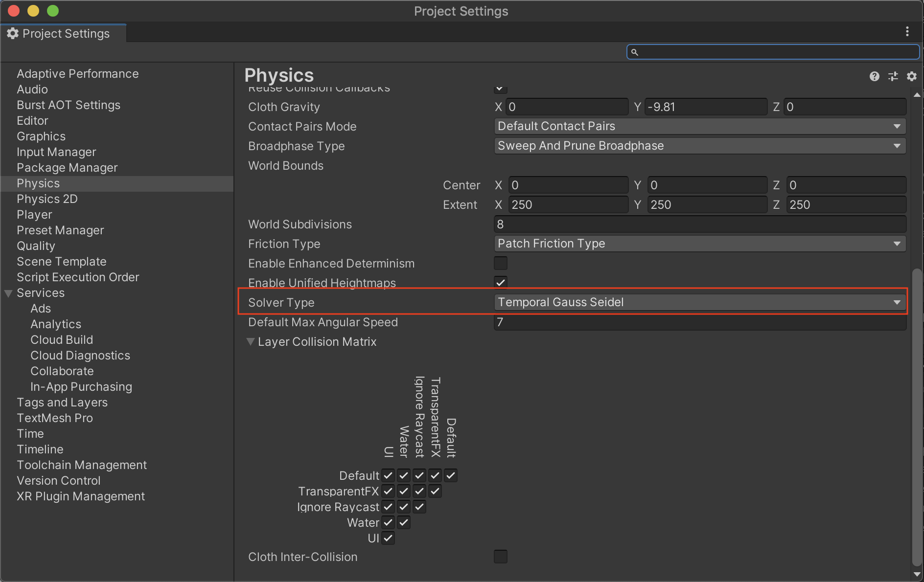Screen dimensions: 924x582
Task: Open the Tags and Layers settings
Action: (x=62, y=403)
